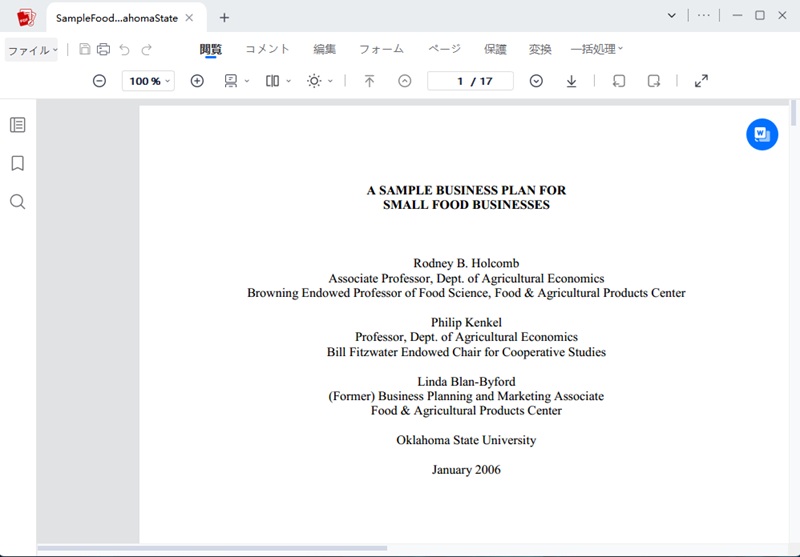Screen dimensions: 800x557
Task: Click the text Linda Blan-Byford
Action: click(x=466, y=382)
